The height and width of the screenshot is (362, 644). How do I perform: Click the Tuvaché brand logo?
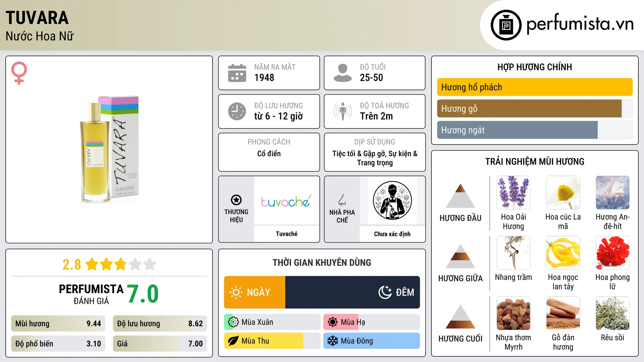pos(286,201)
